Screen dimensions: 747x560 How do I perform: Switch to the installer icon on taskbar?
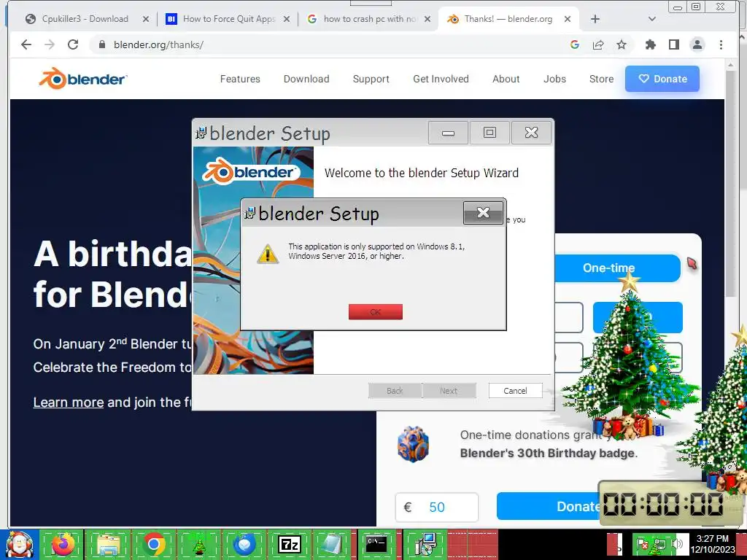[425, 544]
